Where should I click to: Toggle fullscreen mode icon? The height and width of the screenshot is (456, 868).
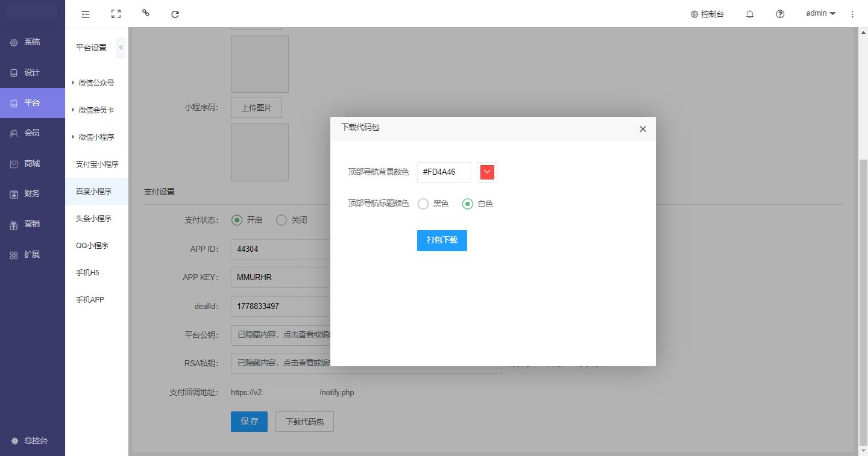point(116,14)
